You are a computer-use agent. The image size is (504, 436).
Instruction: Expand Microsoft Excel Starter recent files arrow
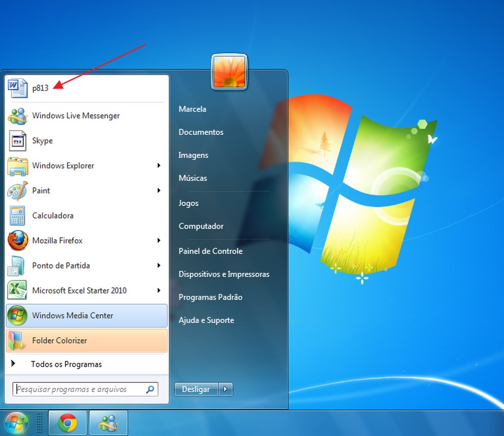point(159,290)
